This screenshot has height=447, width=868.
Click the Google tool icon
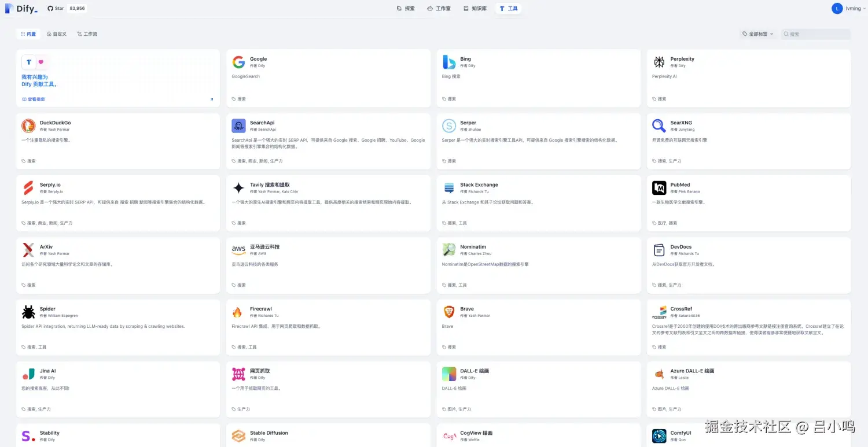(x=238, y=62)
